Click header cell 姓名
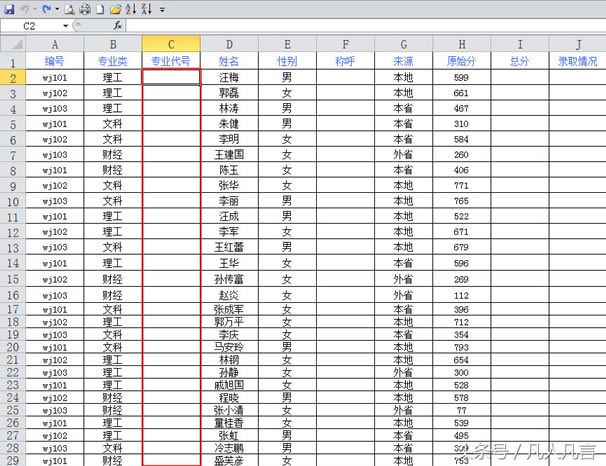606x466 pixels. [x=230, y=61]
